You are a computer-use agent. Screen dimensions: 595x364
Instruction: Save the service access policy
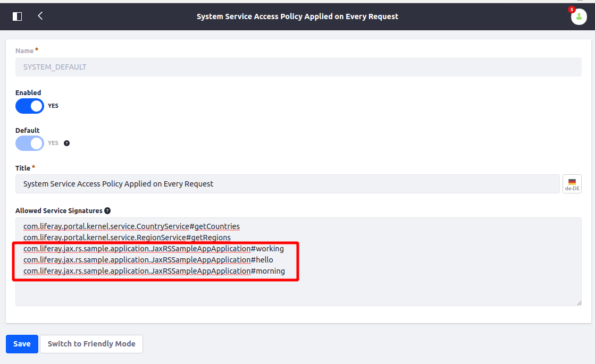pos(22,344)
